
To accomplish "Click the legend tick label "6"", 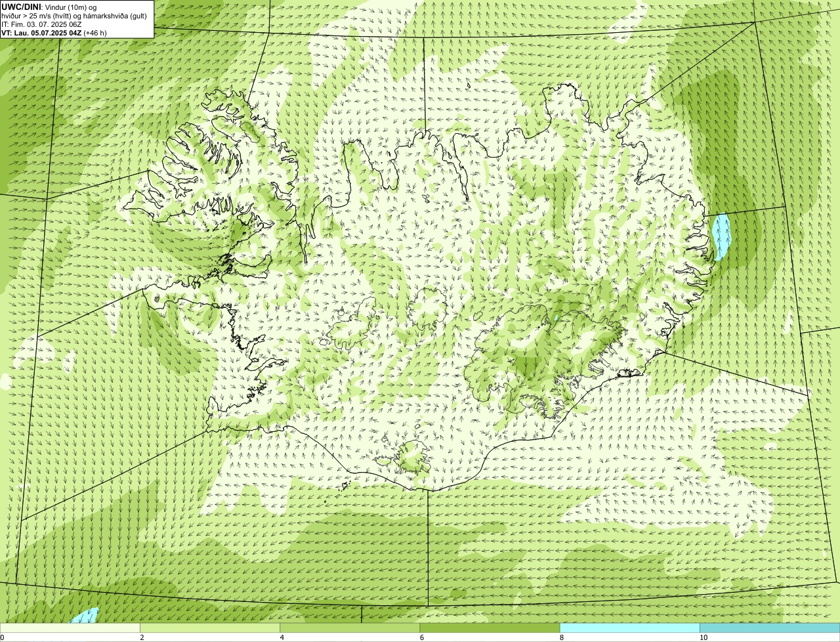I will click(x=422, y=637).
